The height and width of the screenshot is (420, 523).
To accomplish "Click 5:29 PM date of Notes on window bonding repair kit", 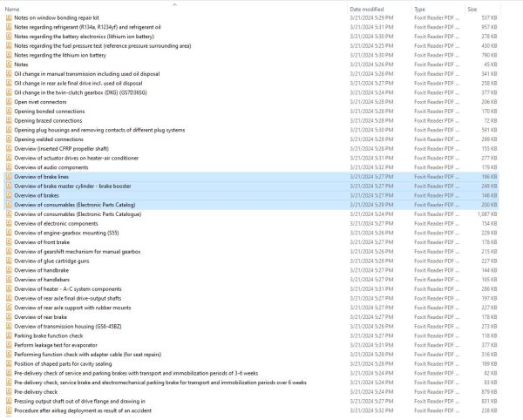I will tap(371, 18).
